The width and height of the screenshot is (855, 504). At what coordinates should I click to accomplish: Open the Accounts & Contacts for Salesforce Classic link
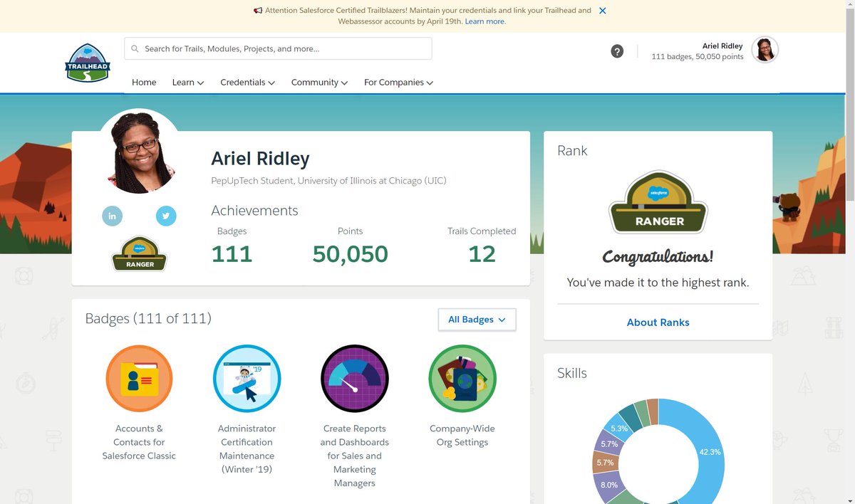click(139, 442)
